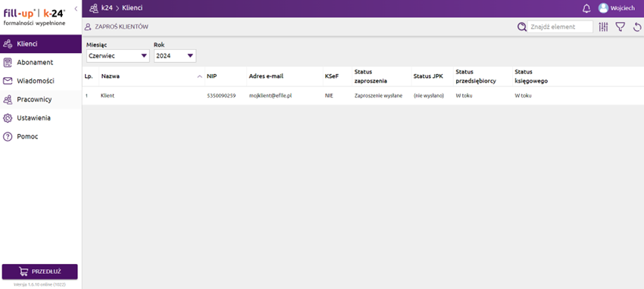Open the filter funnel icon
This screenshot has height=289, width=644.
pos(621,27)
